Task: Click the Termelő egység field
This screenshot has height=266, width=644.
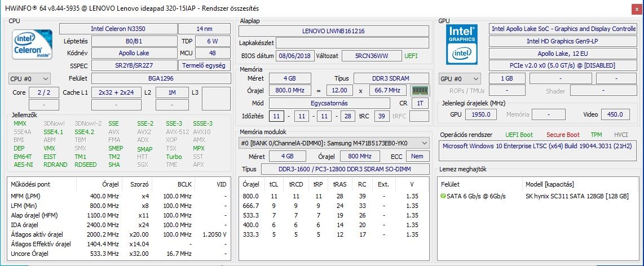Action: (204, 65)
